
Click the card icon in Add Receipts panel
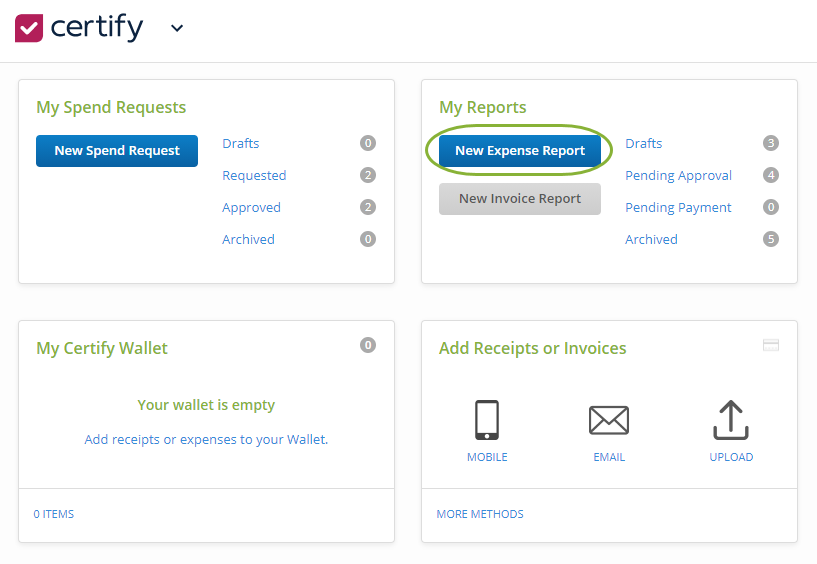[x=770, y=345]
